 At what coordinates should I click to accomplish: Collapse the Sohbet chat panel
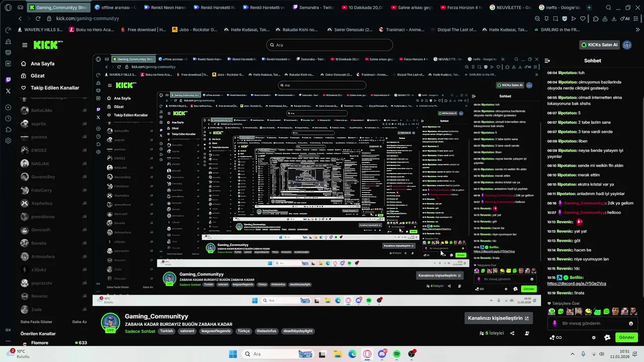click(x=547, y=61)
